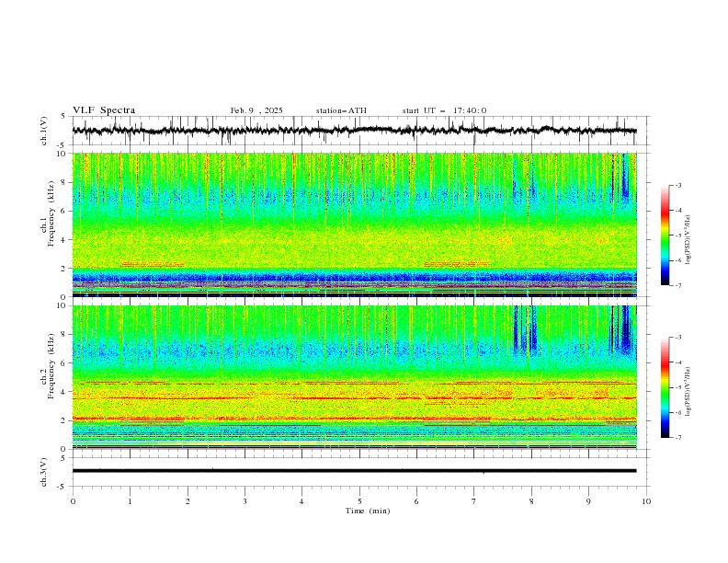The image size is (728, 563).
Task: Select the upper colorbar "log(PSD)(V²/Hz)" label
Action: point(688,240)
